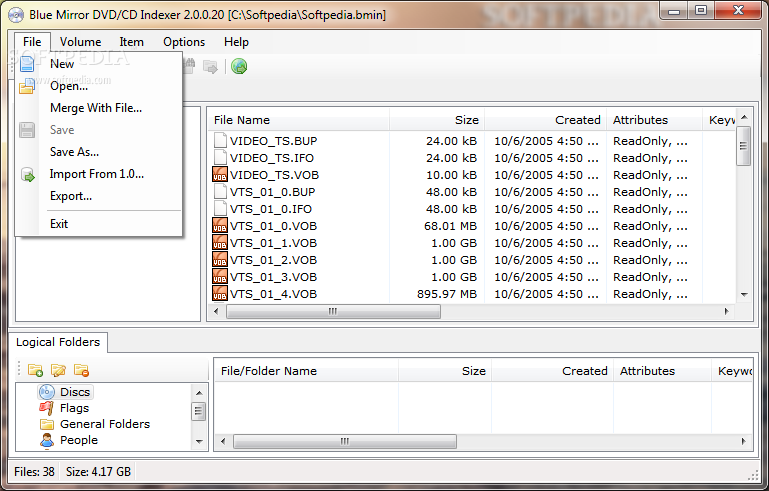The width and height of the screenshot is (769, 491).
Task: Choose Export... from the File menu
Action: (x=99, y=196)
